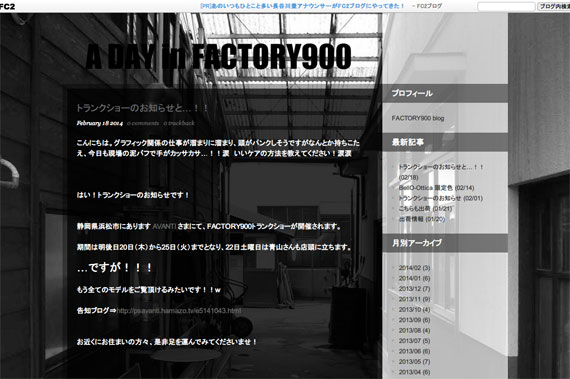Open recent article BellO-Ottica 限定色

436,188
